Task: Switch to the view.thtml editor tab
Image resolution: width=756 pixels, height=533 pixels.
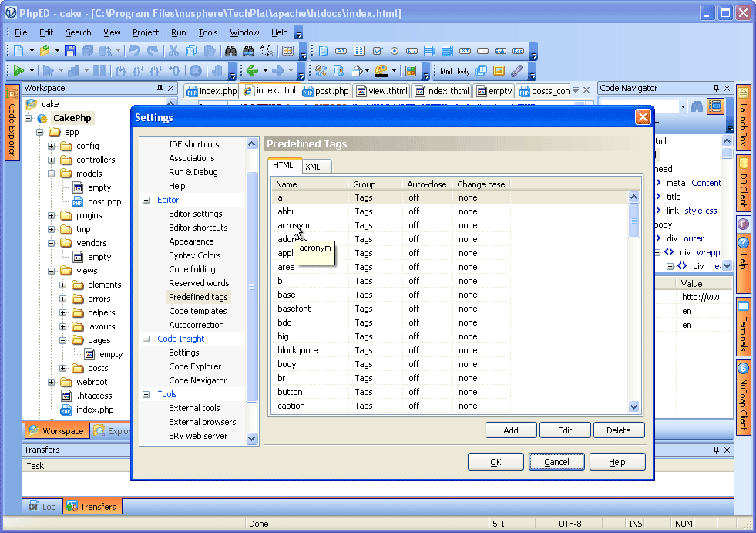Action: [x=382, y=91]
